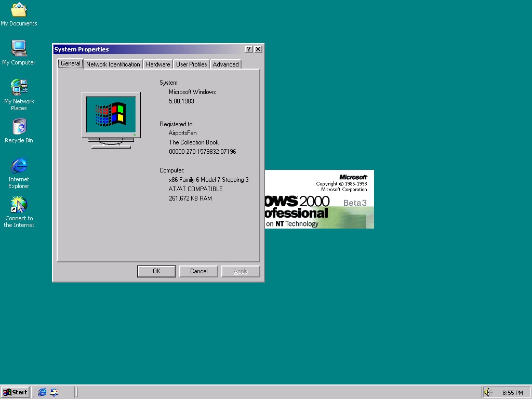The width and height of the screenshot is (532, 399).
Task: Open the My Documents desktop icon
Action: pyautogui.click(x=19, y=14)
